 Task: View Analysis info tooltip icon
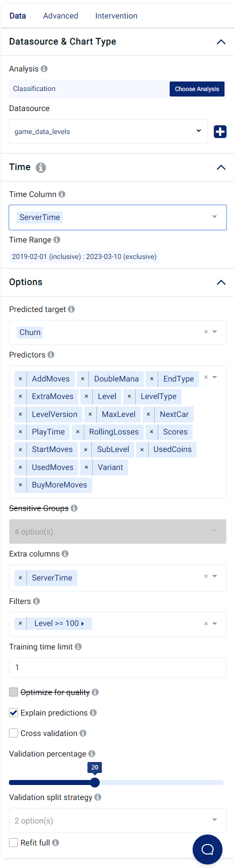pos(44,68)
